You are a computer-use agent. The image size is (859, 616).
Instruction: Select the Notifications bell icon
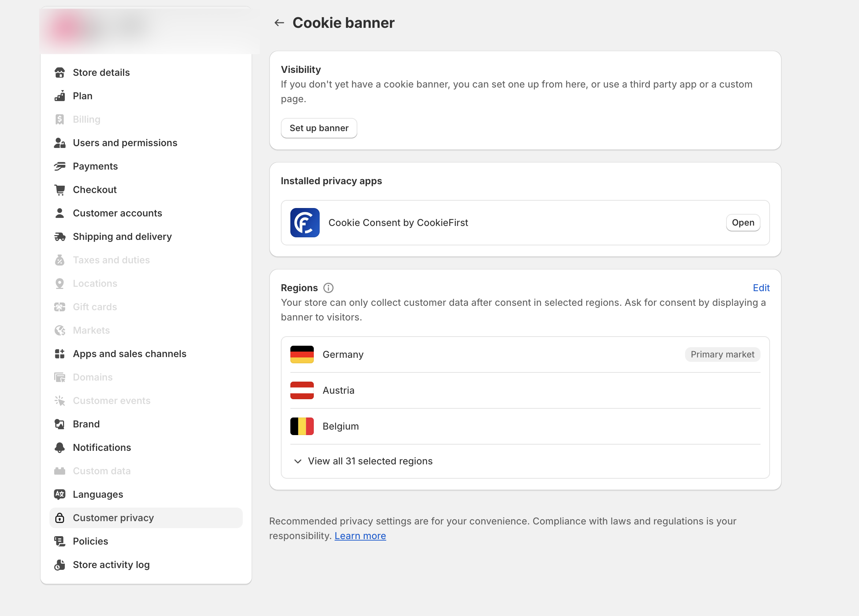click(60, 448)
